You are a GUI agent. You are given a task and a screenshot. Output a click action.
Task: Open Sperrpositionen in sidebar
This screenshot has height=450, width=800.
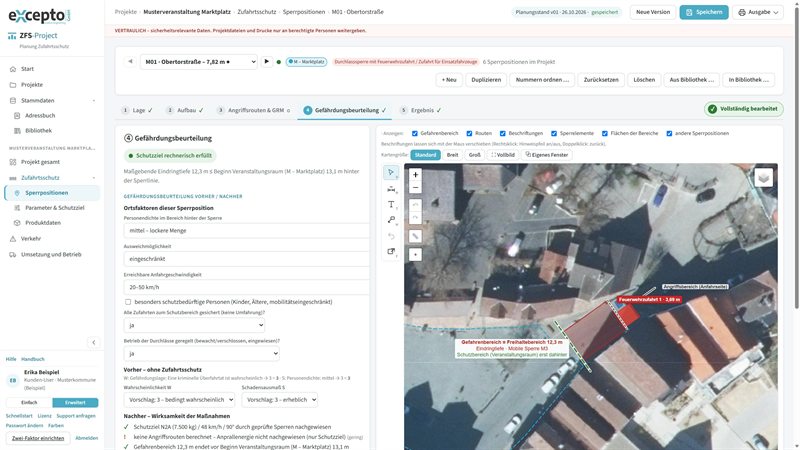pos(52,193)
